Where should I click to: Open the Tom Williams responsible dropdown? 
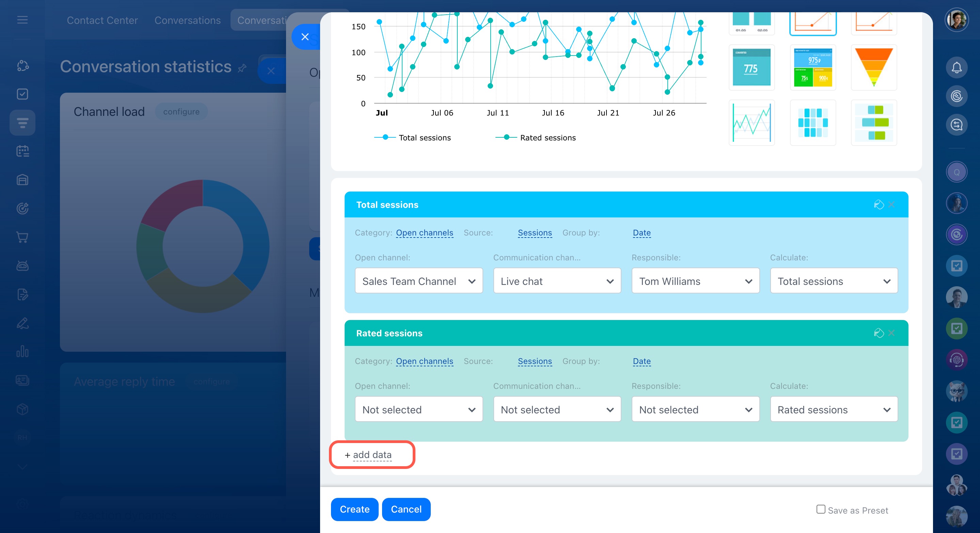click(695, 281)
